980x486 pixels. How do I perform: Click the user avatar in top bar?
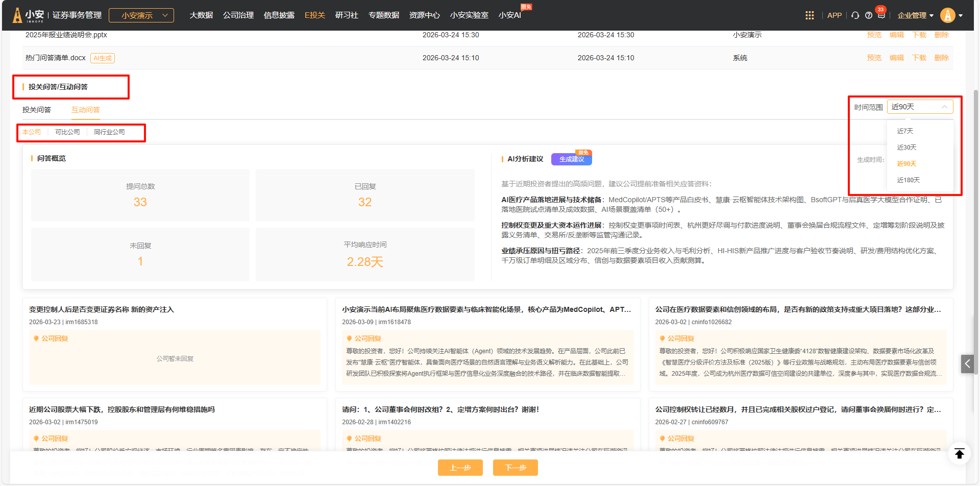tap(948, 15)
